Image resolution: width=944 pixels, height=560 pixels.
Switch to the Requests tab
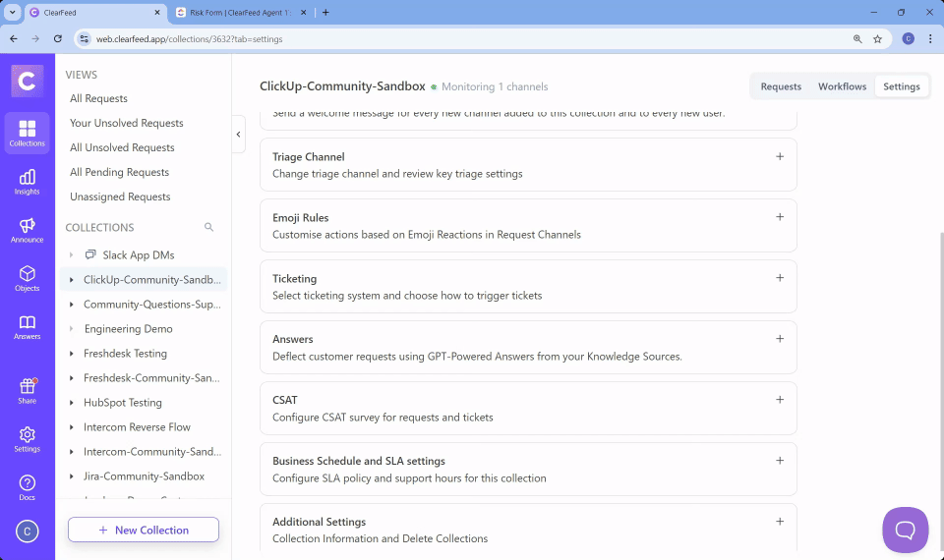[781, 86]
